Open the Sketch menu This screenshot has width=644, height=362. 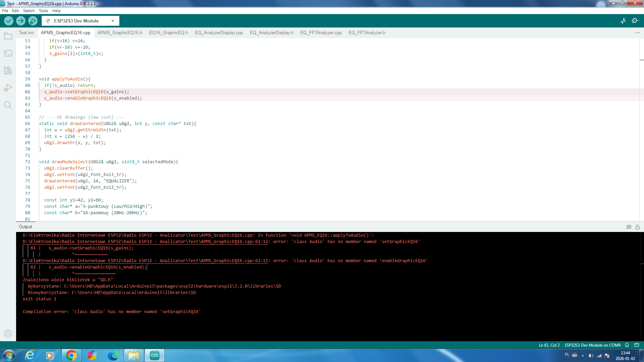29,11
